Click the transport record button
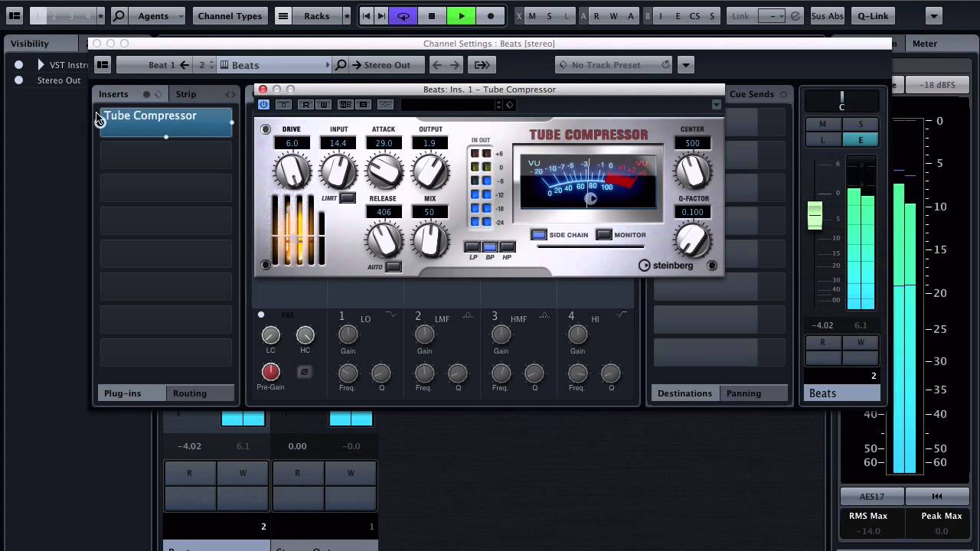Image resolution: width=980 pixels, height=551 pixels. 490,15
